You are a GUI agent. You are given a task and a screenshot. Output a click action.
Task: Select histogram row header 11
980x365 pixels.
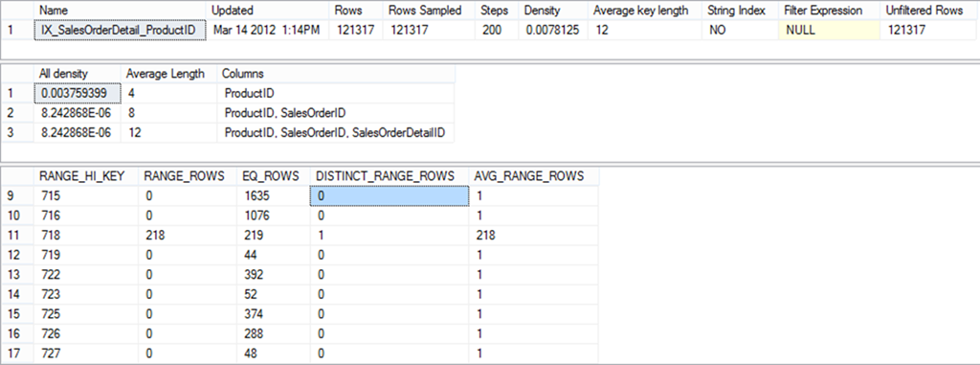[x=17, y=235]
